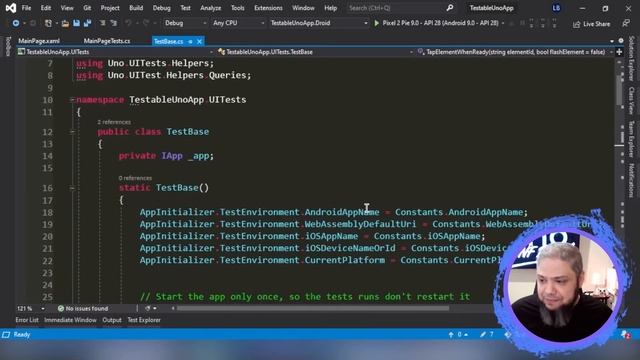Screen dimensions: 640x360
Task: Click the feedback icon beside Live Share
Action: coord(626,24)
